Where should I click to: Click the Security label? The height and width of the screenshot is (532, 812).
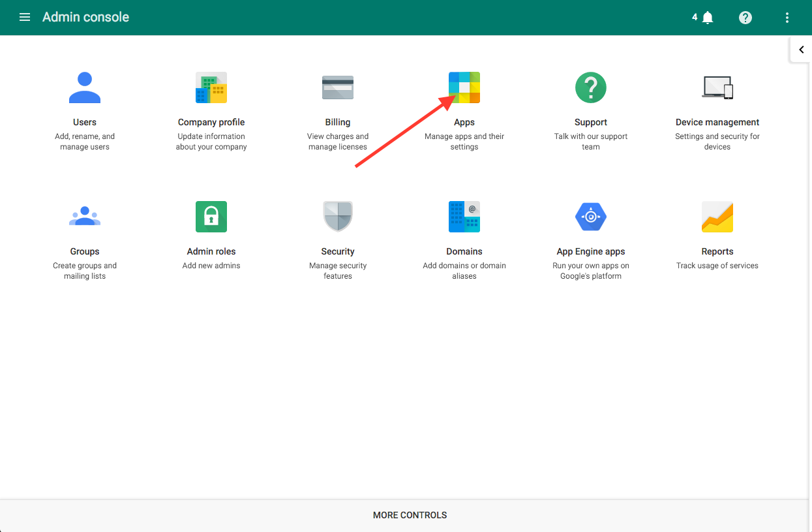338,251
